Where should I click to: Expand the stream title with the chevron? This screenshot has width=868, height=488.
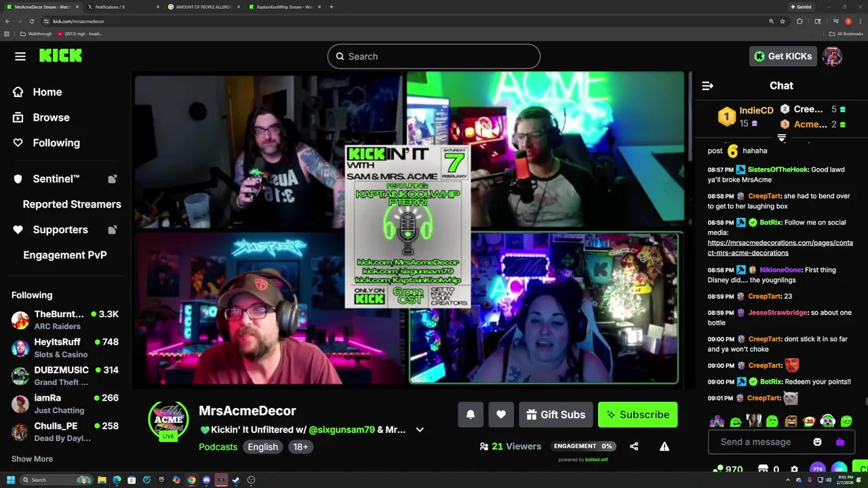420,430
